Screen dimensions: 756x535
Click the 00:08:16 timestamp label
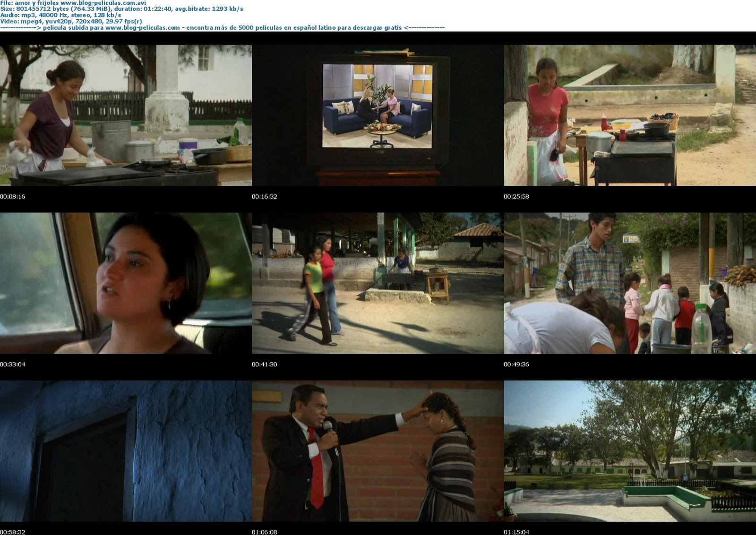pos(13,196)
